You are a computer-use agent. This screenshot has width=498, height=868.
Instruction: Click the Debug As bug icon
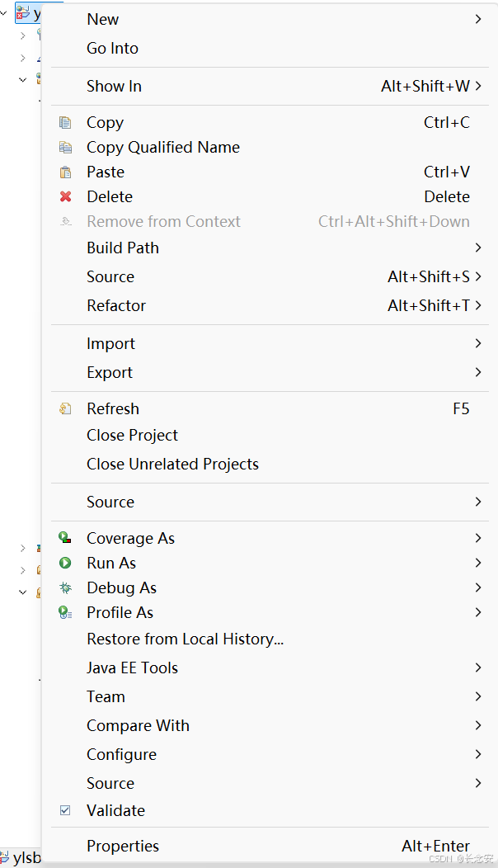point(65,587)
